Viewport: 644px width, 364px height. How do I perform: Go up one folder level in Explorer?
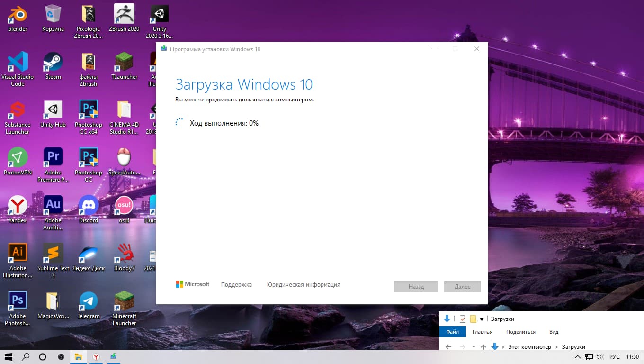[483, 347]
